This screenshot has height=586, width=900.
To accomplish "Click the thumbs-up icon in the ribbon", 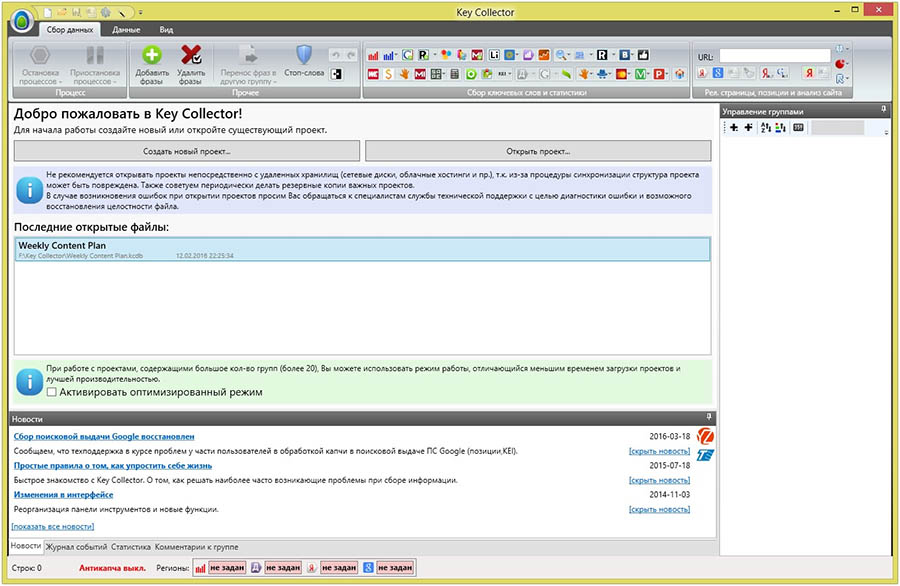I will pos(643,55).
